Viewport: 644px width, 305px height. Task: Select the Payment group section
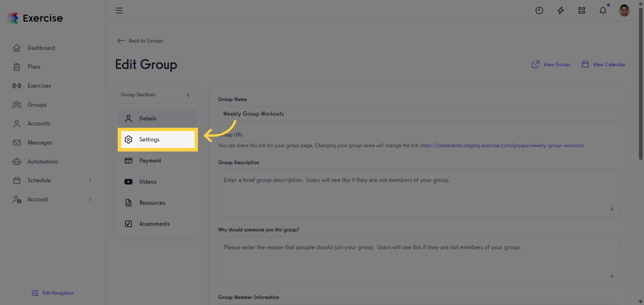pyautogui.click(x=157, y=161)
